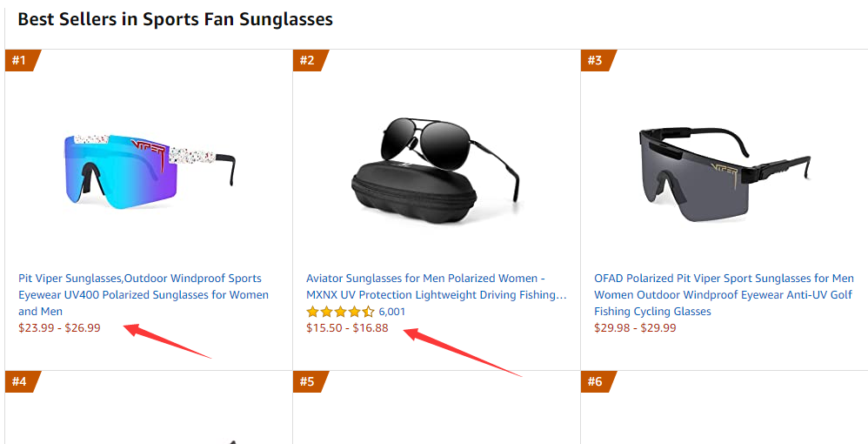Click the #3 rank badge
Viewport: 868px width, 444px height.
tap(595, 60)
